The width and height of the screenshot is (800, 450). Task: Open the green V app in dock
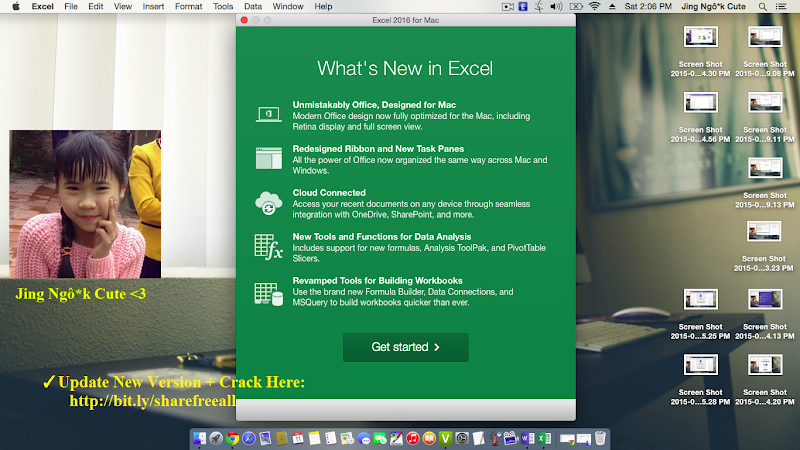[x=445, y=438]
